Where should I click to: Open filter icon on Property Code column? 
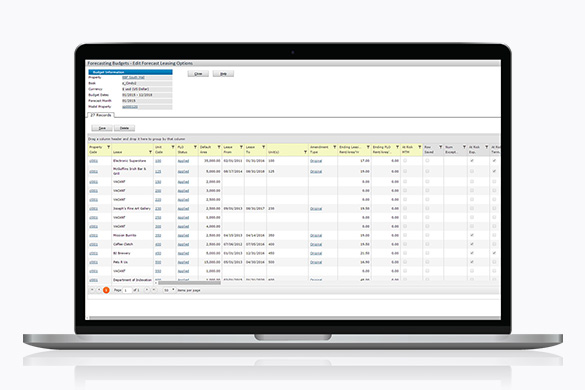tap(109, 147)
